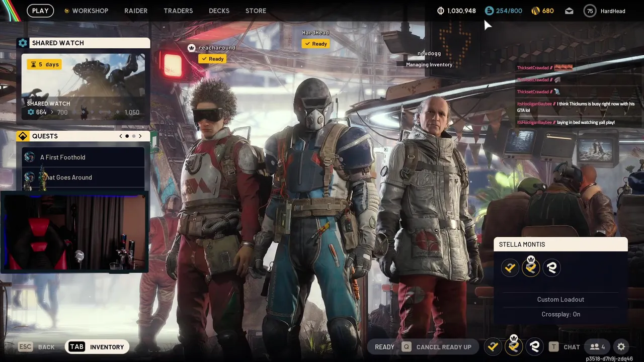Click reacharound's Ready status badge
The image size is (644, 362).
pos(212,59)
